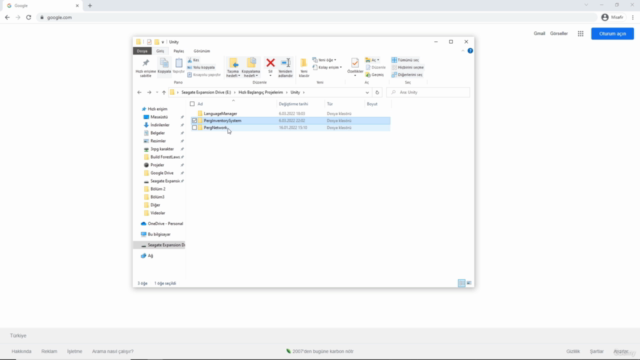Open the Kolay erişim dropdown

click(327, 67)
